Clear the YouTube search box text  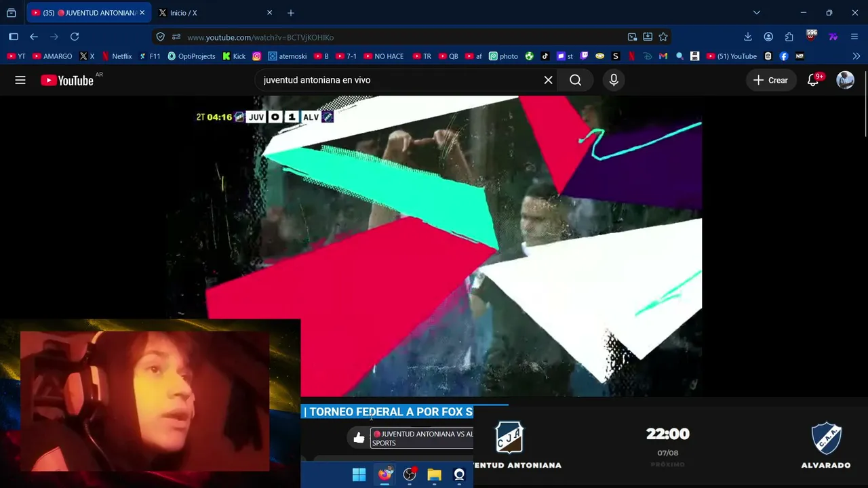[x=548, y=80]
